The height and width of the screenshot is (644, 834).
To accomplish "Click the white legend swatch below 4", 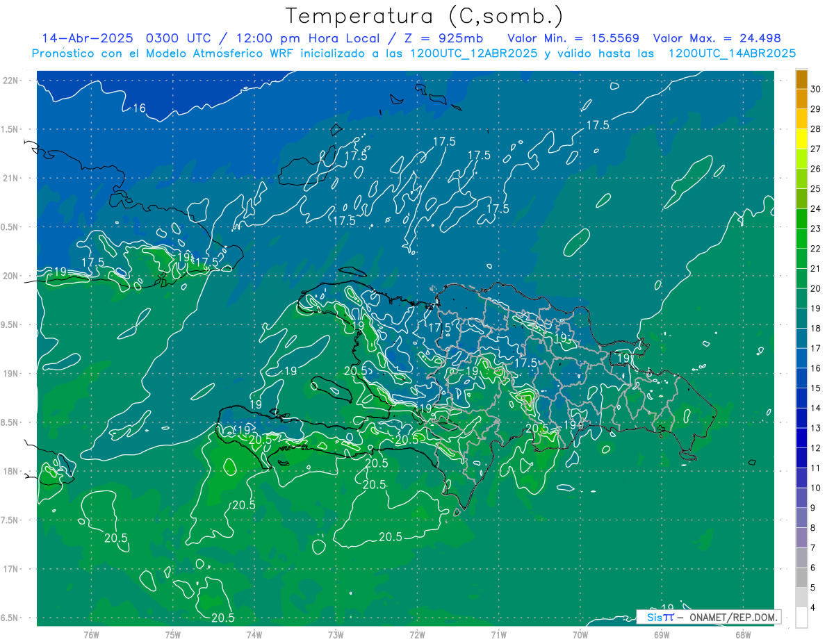I will pos(802,618).
